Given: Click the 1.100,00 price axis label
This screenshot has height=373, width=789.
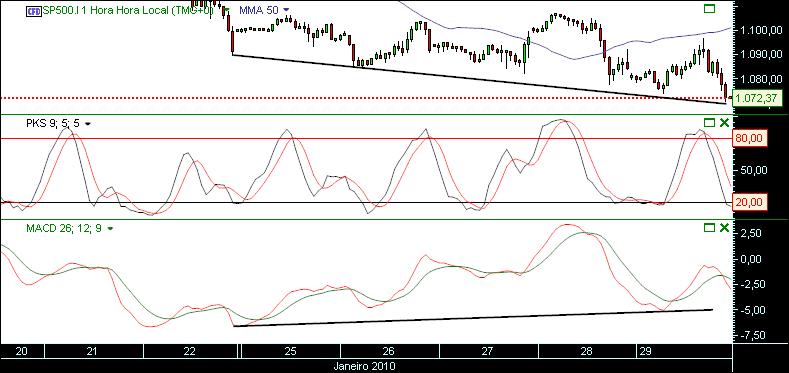Looking at the screenshot, I should point(760,31).
